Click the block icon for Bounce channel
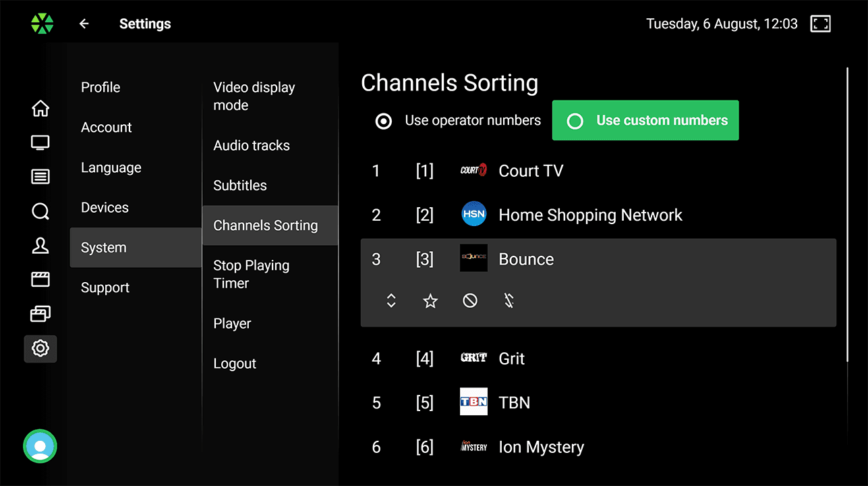 470,301
